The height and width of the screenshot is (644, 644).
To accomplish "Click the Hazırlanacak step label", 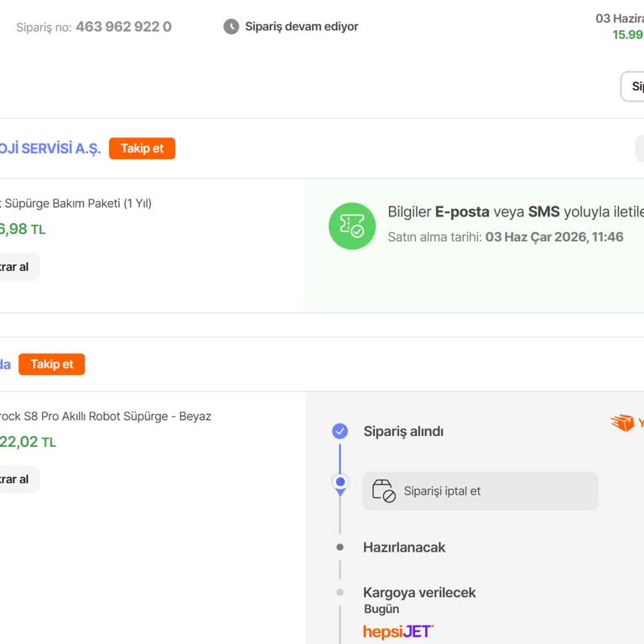I will click(x=404, y=548).
